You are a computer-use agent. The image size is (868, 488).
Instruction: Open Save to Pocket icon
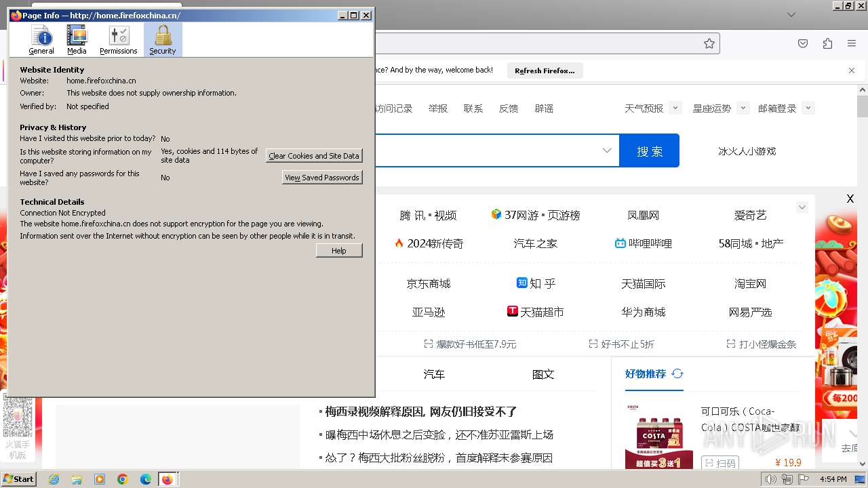[x=803, y=43]
